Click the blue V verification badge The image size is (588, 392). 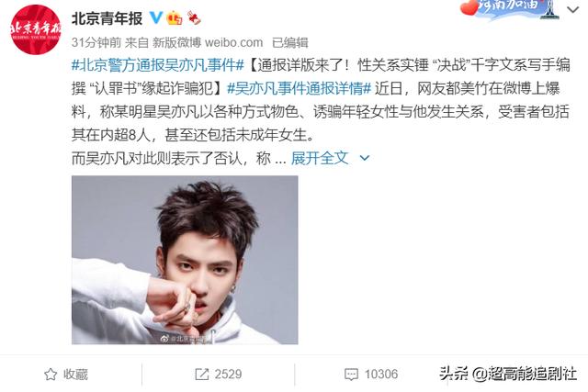click(155, 17)
